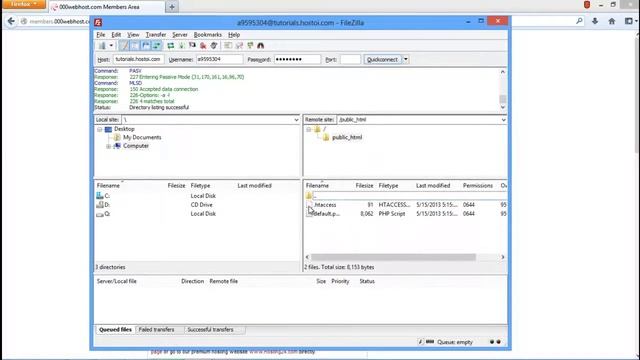
Task: Switch to the Failed transfers tab
Action: click(x=156, y=330)
